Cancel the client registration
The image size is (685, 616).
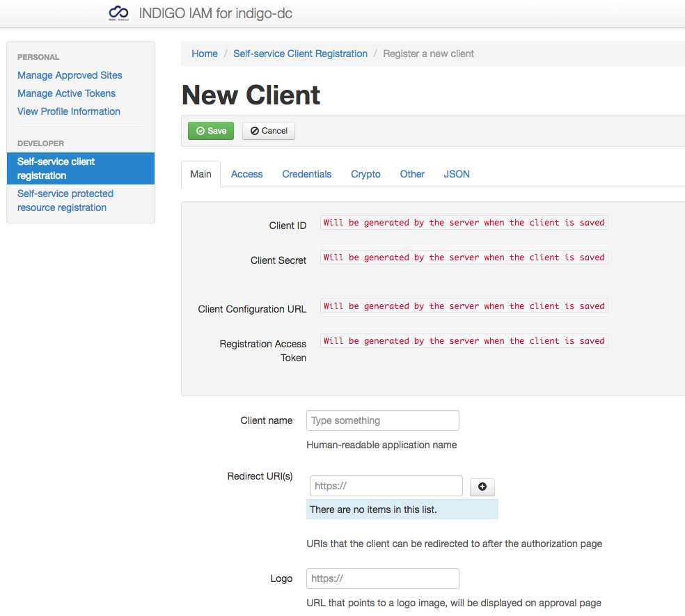coord(269,131)
